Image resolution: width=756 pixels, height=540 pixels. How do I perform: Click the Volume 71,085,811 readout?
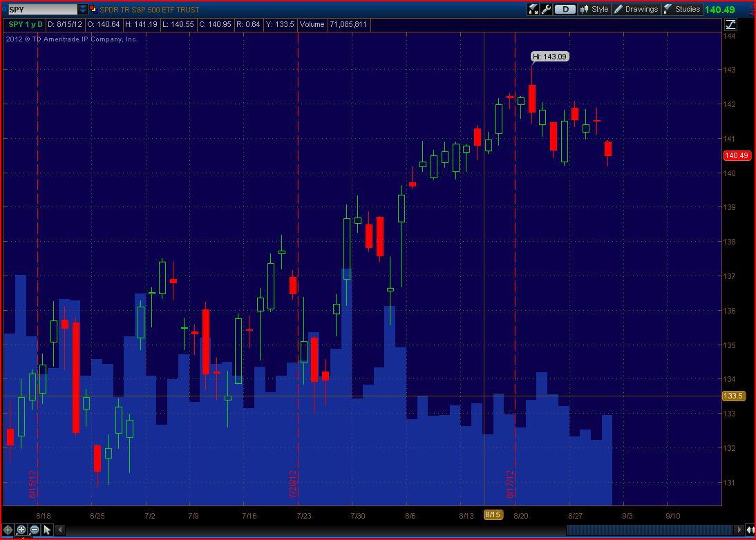click(333, 24)
